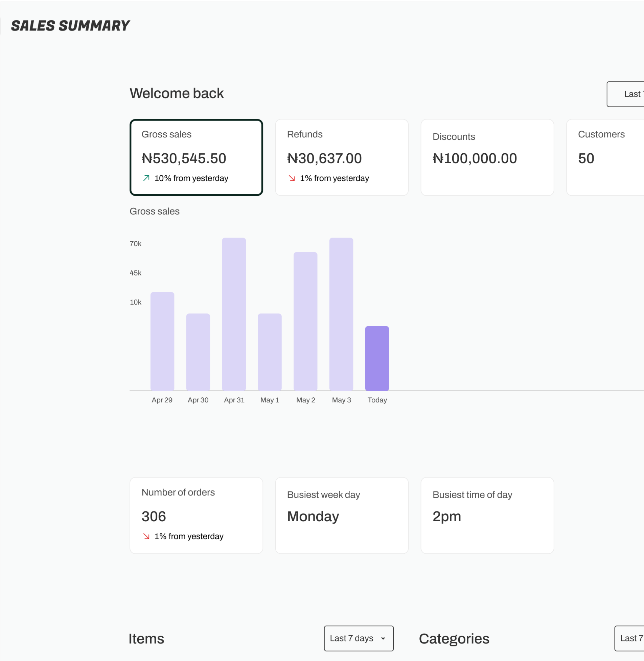Click the 70k axis label

coord(136,244)
